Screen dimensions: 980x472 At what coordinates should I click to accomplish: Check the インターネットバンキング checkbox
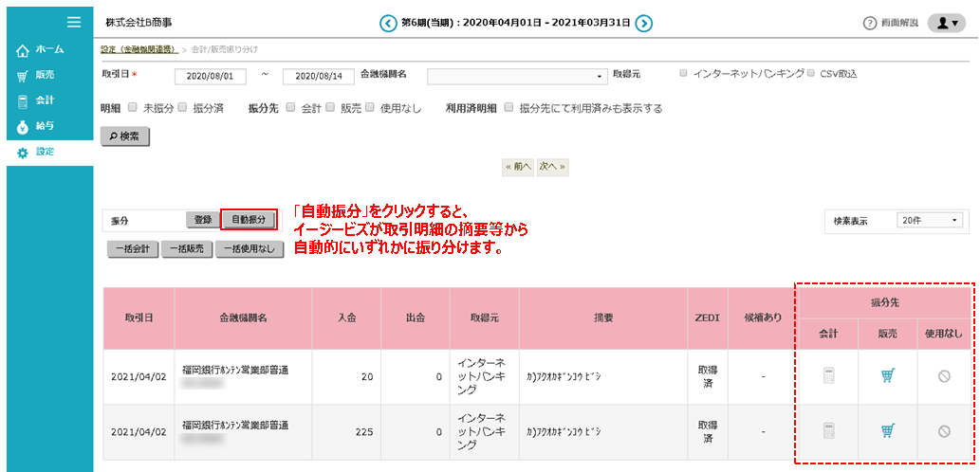click(x=684, y=73)
